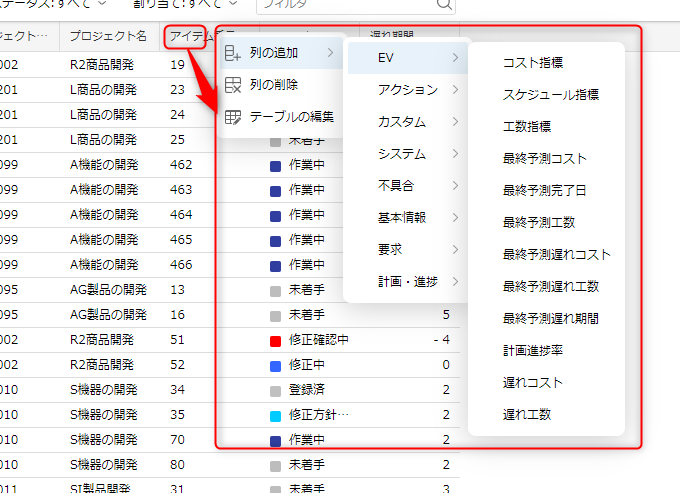Select 最終予測完了日 column option
The height and width of the screenshot is (493, 680).
coord(545,190)
